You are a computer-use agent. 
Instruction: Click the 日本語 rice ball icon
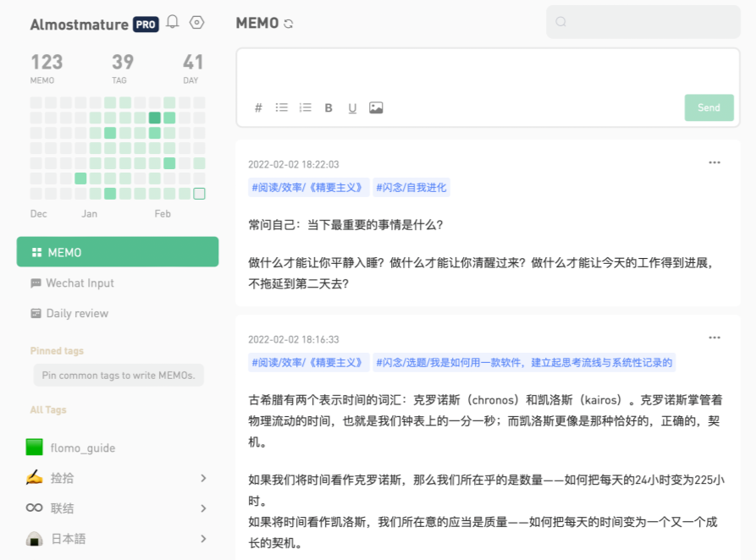click(34, 539)
